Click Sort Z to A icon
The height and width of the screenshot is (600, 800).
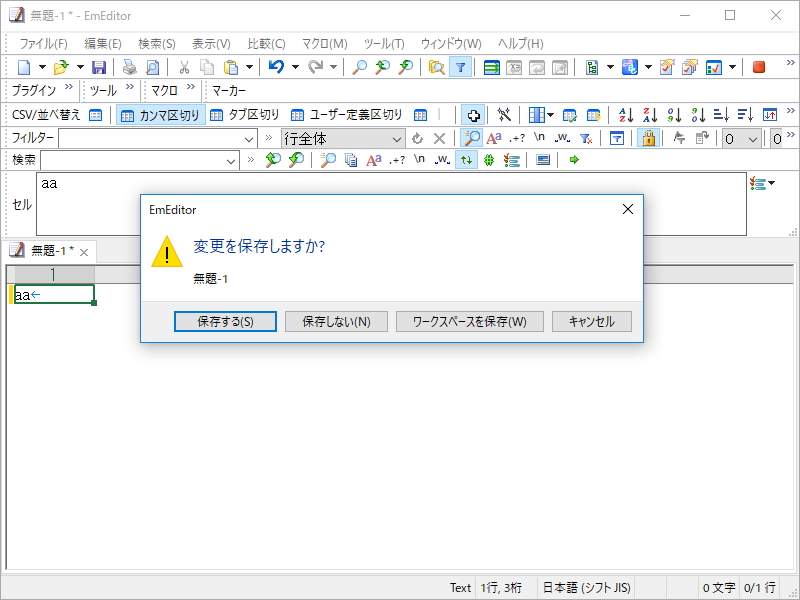pyautogui.click(x=650, y=115)
